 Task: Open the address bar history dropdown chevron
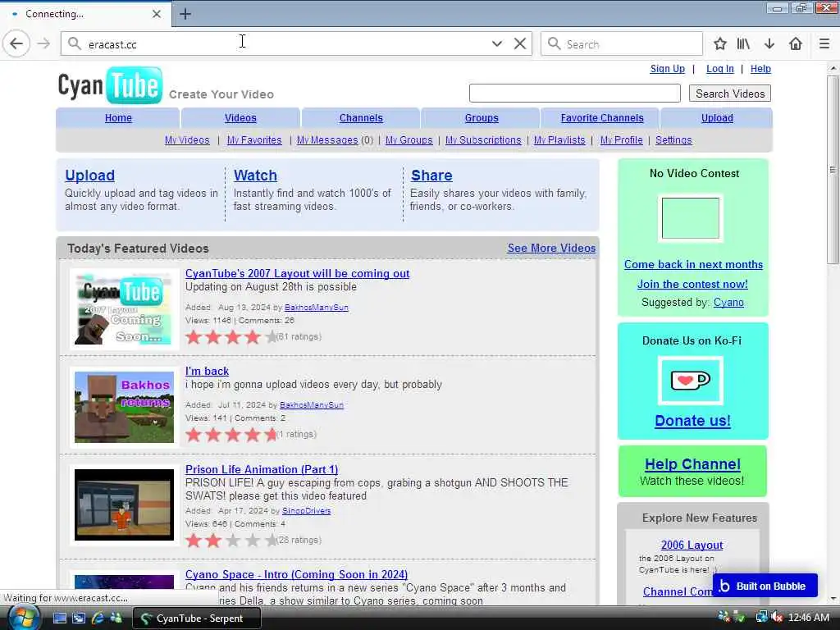click(x=497, y=44)
